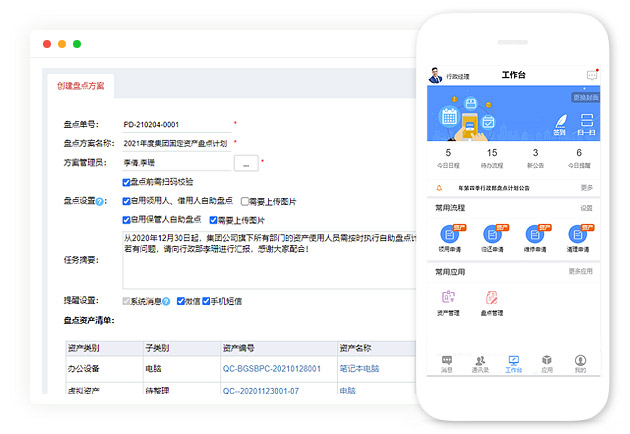Screen dimensions: 630x434
Task: Toggle 启用保管人自助盘点 checkbox
Action: coord(126,220)
